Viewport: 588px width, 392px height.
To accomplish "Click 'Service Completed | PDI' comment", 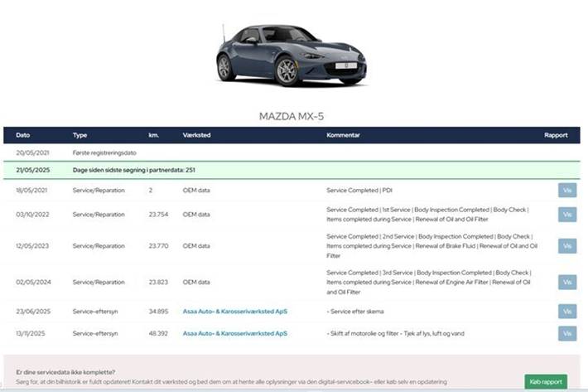I will tap(359, 190).
